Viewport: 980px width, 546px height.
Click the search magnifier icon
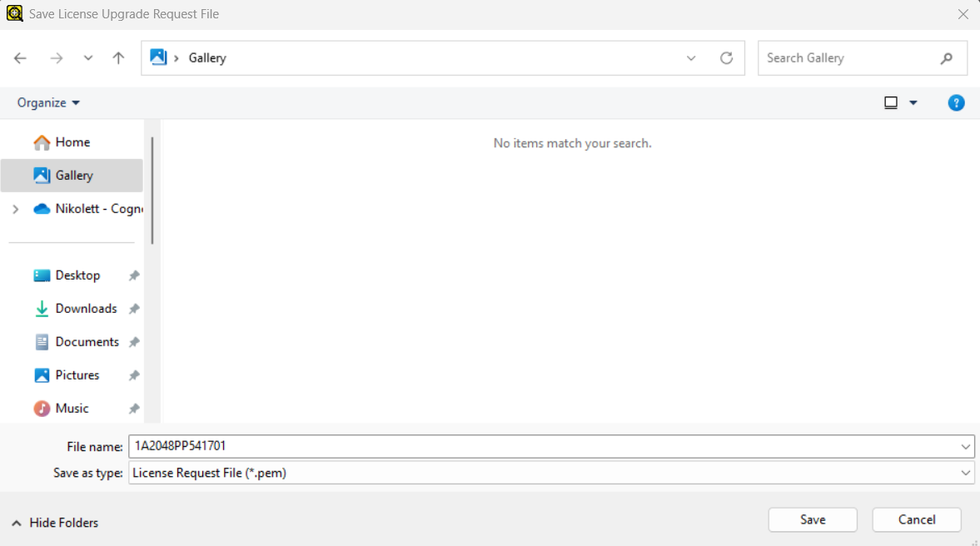click(x=946, y=58)
